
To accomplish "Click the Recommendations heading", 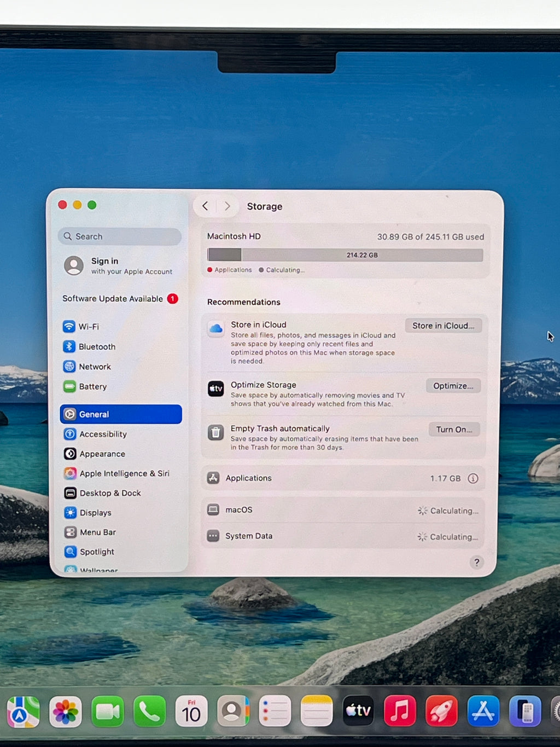I will 244,302.
